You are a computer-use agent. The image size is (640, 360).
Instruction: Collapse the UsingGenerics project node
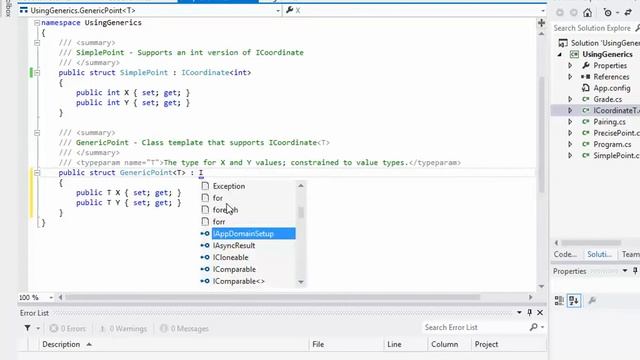(560, 54)
